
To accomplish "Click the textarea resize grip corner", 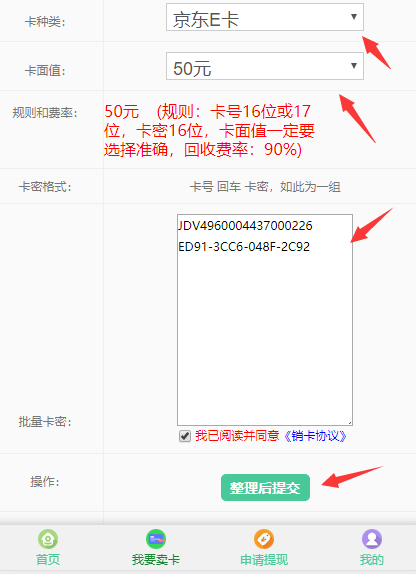I will (350, 423).
